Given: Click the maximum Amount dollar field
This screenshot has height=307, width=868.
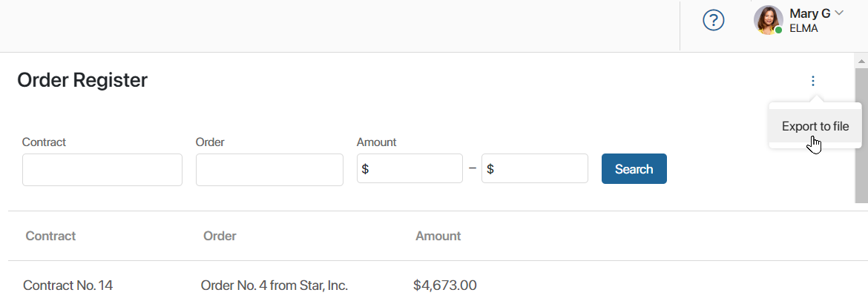Looking at the screenshot, I should pos(535,168).
